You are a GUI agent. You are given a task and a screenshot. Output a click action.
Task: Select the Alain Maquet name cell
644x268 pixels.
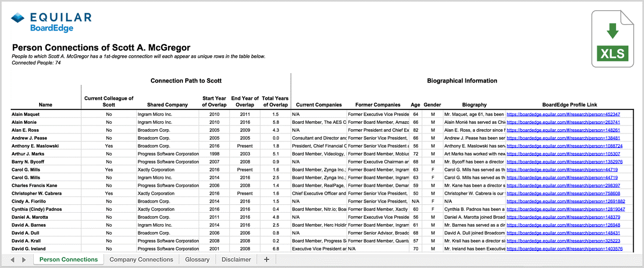pyautogui.click(x=46, y=114)
